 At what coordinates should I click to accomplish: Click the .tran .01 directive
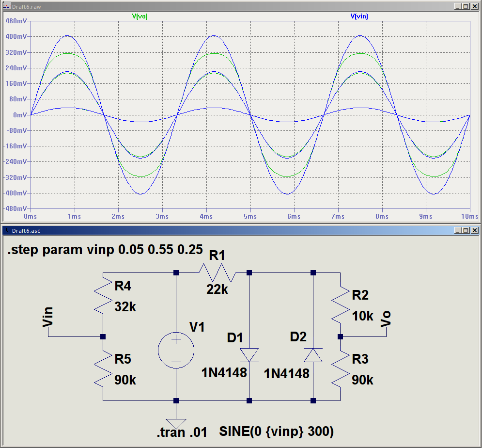182,432
